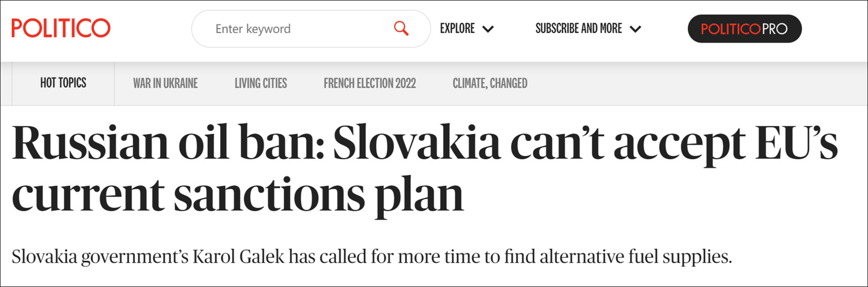868x287 pixels.
Task: Click current sanctions plan on headline's second line
Action: (238, 196)
